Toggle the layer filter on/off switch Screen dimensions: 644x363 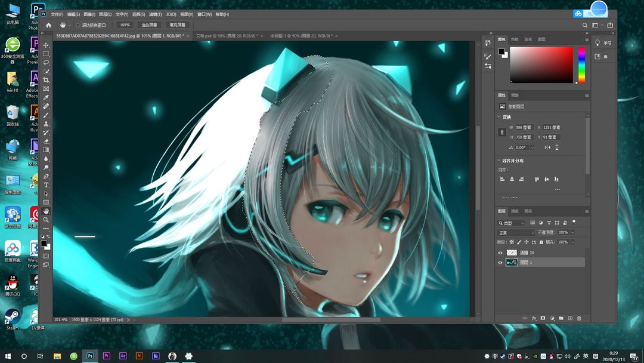tap(574, 222)
